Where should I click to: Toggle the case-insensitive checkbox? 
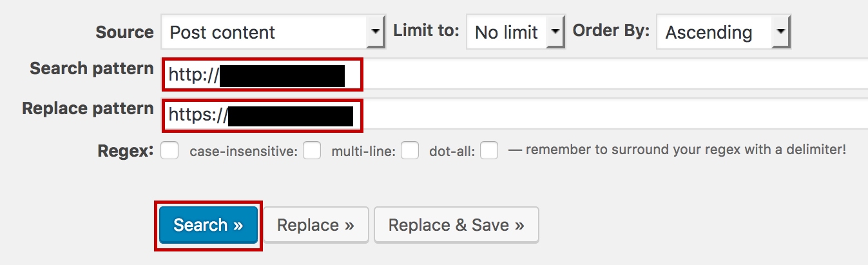[313, 151]
